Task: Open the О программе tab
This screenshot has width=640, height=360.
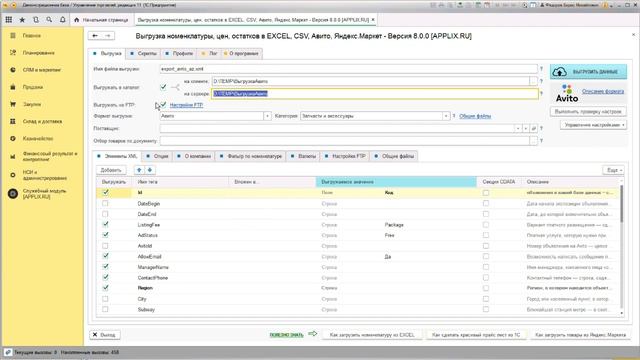Action: [241, 53]
